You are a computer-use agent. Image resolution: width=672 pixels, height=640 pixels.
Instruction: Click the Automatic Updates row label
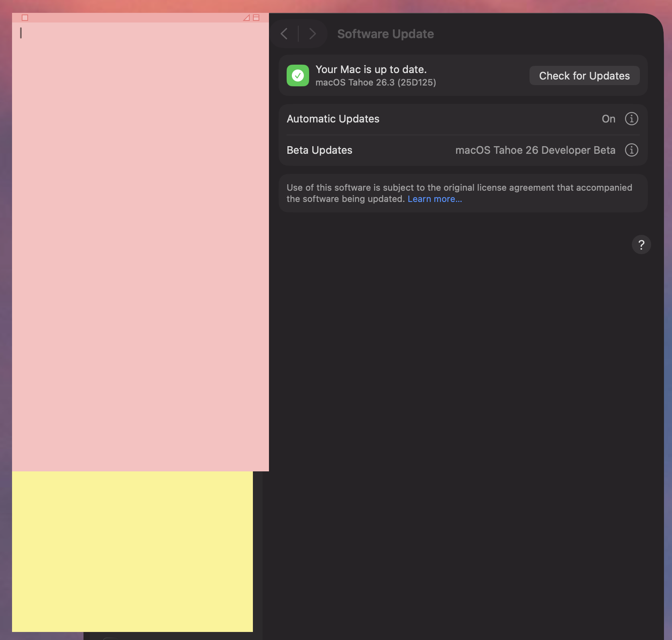[x=333, y=119]
